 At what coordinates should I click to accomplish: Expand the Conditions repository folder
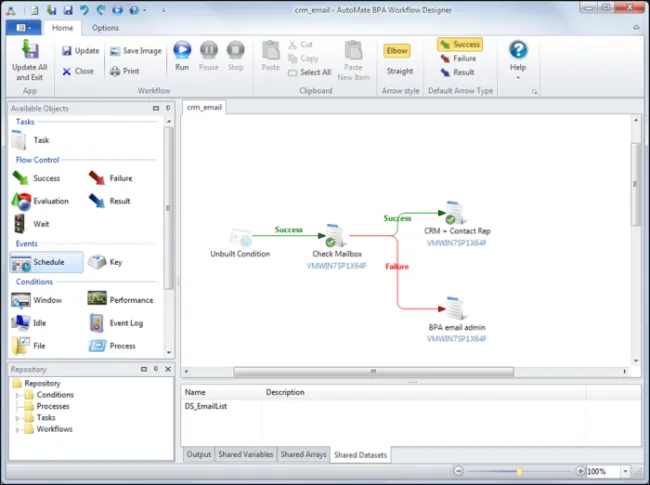pos(17,395)
